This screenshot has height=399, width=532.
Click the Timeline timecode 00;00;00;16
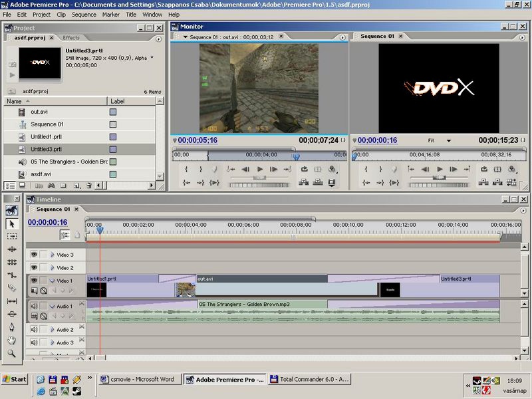pos(47,222)
